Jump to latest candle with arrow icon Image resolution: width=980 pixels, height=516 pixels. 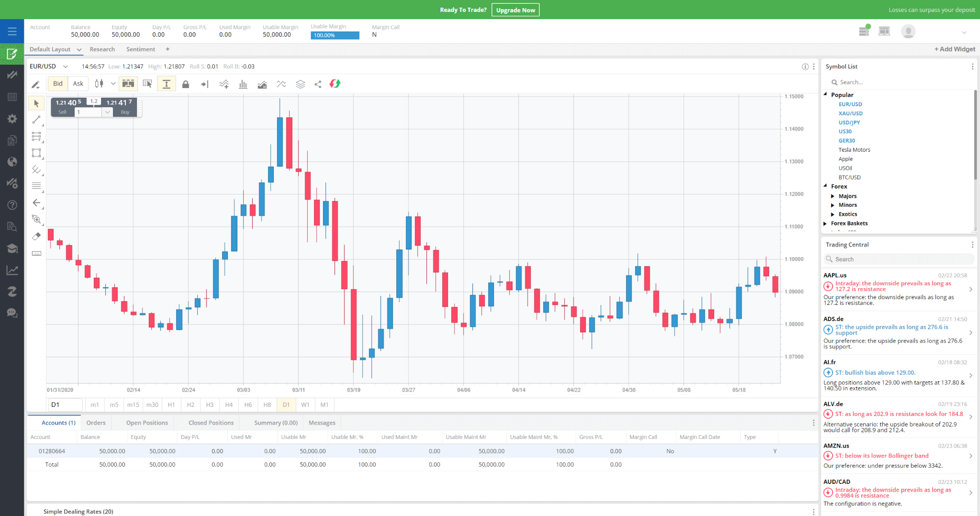pyautogui.click(x=205, y=84)
